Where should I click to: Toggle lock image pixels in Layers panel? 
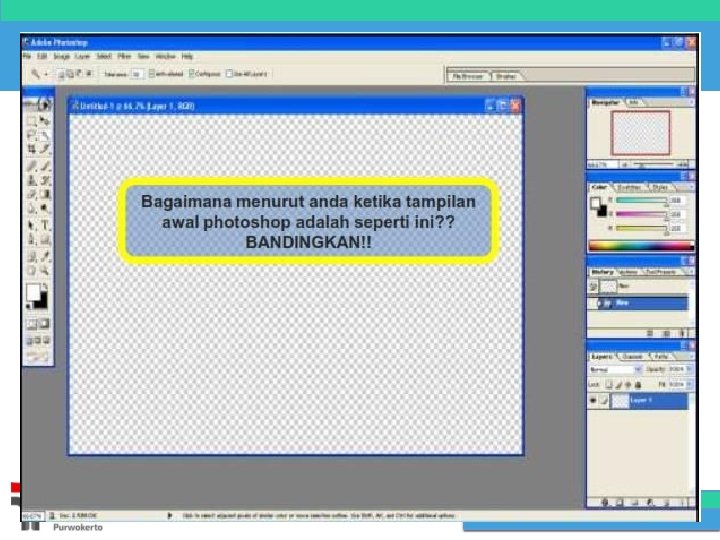619,385
